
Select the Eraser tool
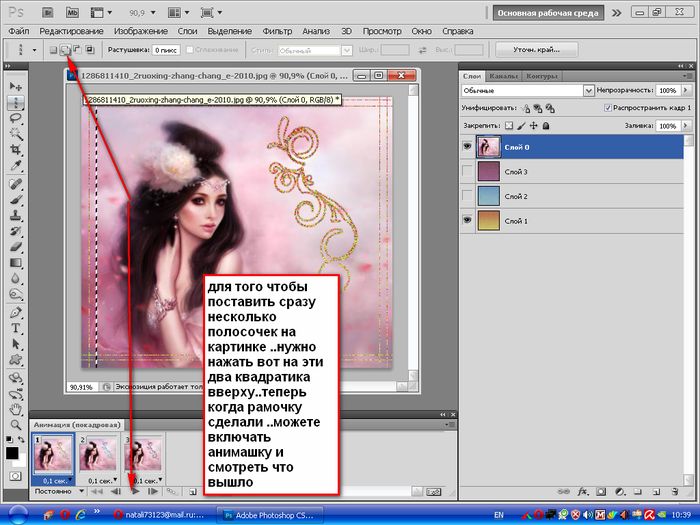[x=16, y=247]
